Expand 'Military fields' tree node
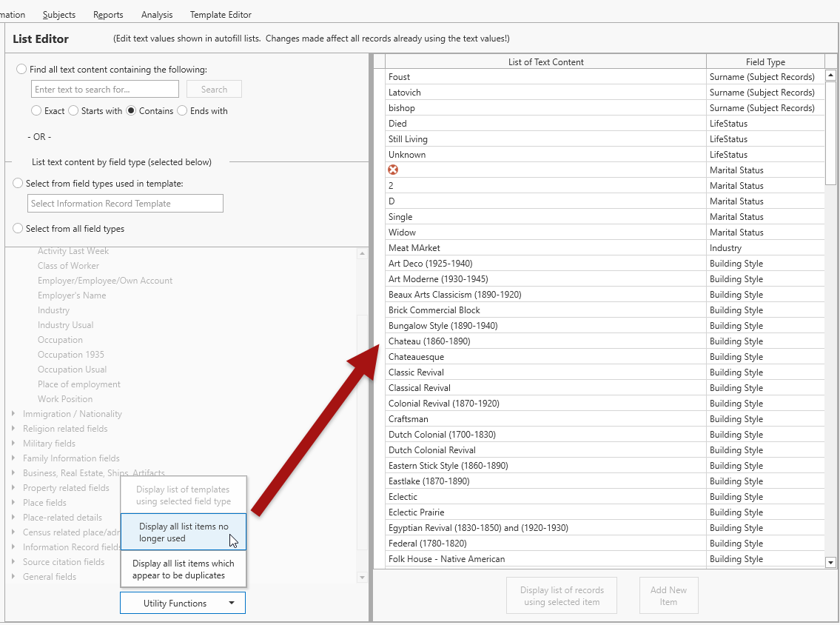Screen dimensions: 840x625 (13, 444)
